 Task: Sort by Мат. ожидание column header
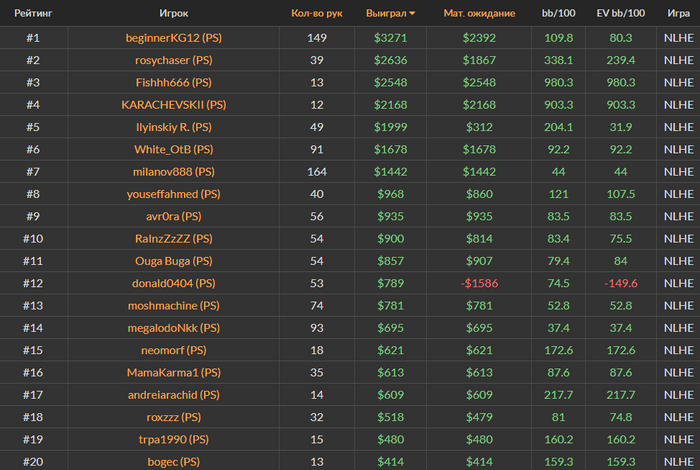pos(479,14)
